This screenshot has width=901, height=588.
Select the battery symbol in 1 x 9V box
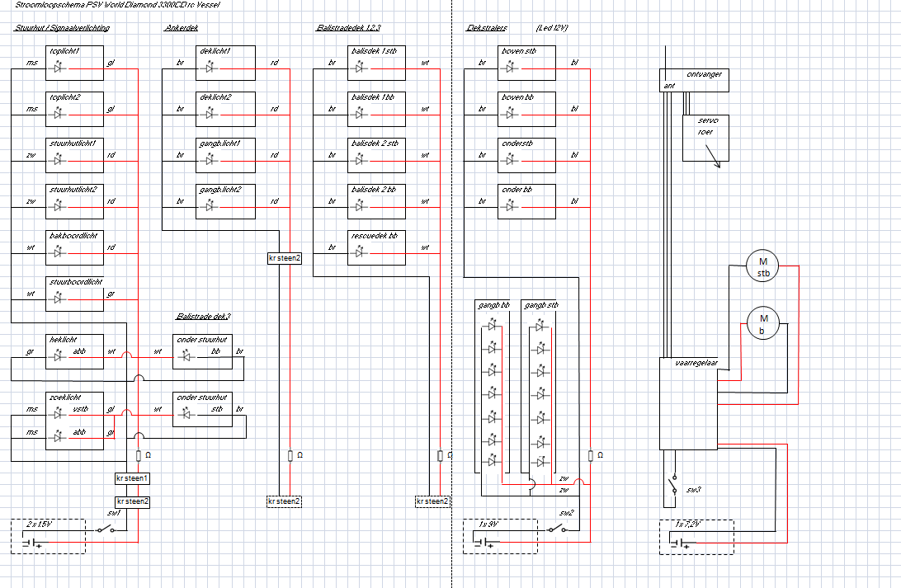484,542
